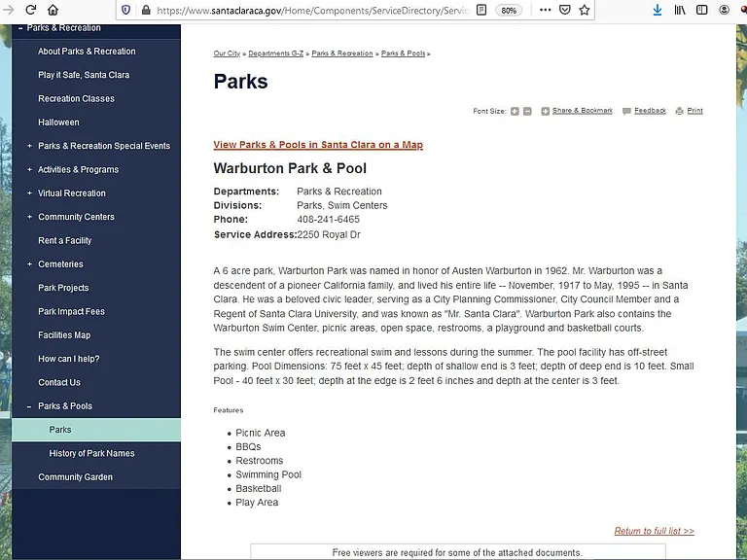Select Recreation Classes in sidebar
This screenshot has height=560, width=747.
[76, 98]
